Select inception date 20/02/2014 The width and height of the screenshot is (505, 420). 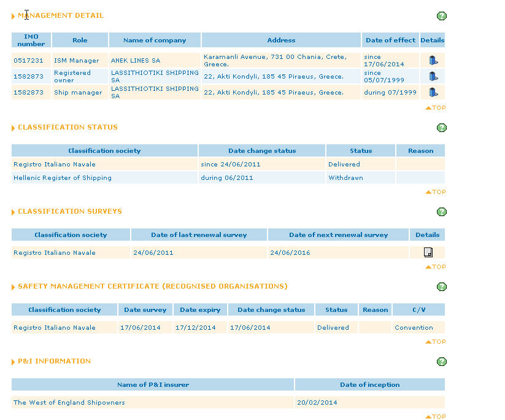(317, 402)
